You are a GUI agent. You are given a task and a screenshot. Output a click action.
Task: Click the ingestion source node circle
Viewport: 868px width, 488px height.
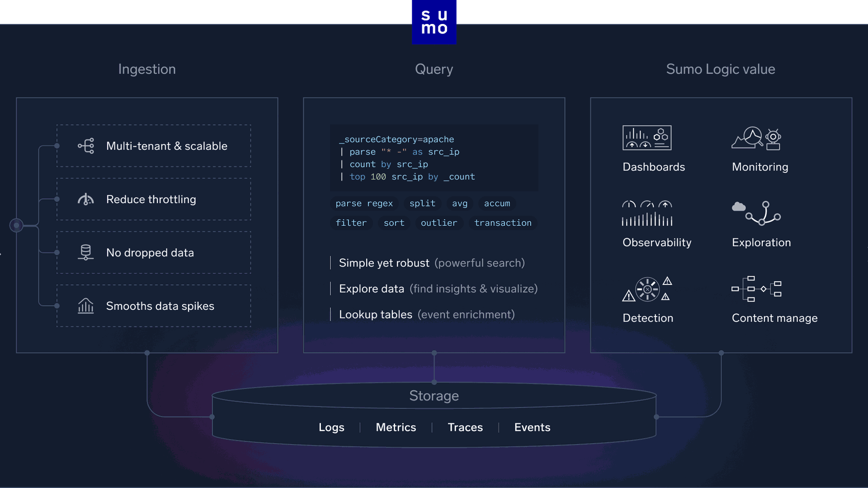(x=16, y=225)
